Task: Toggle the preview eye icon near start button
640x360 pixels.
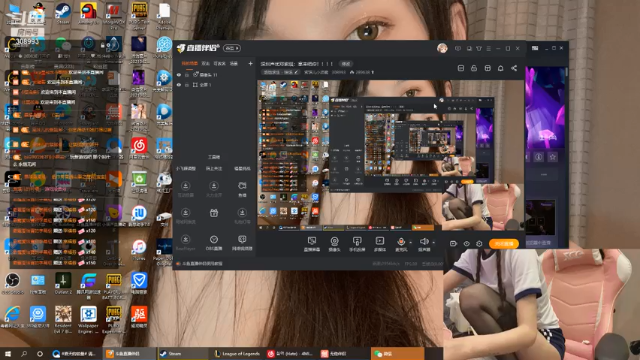Action: tap(466, 244)
